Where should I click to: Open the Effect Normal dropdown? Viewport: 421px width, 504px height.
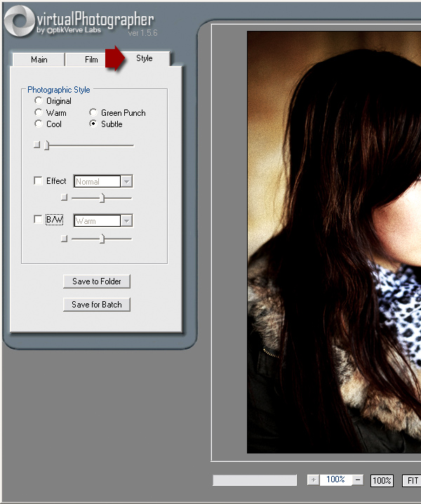(126, 182)
